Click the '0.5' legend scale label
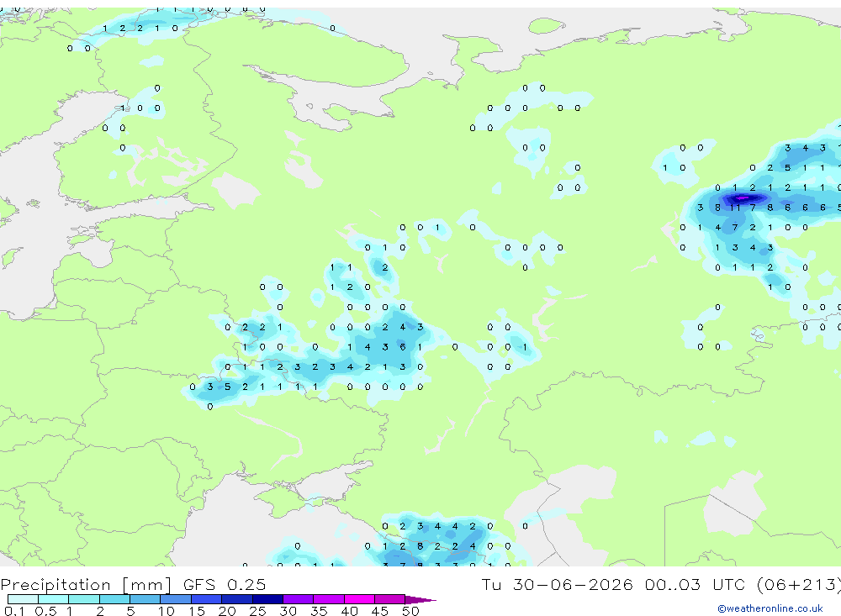 (x=45, y=611)
